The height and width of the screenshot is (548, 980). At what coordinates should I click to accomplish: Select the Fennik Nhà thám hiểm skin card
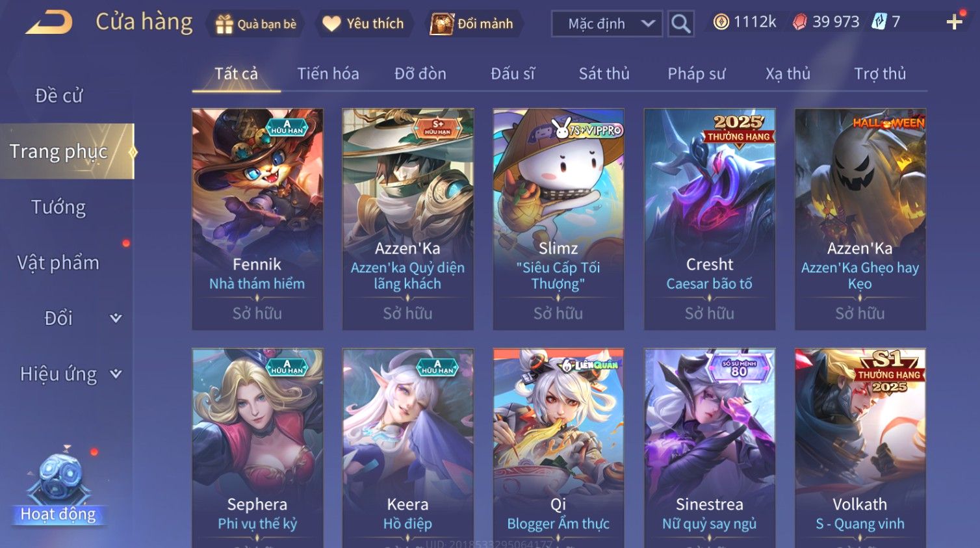257,219
